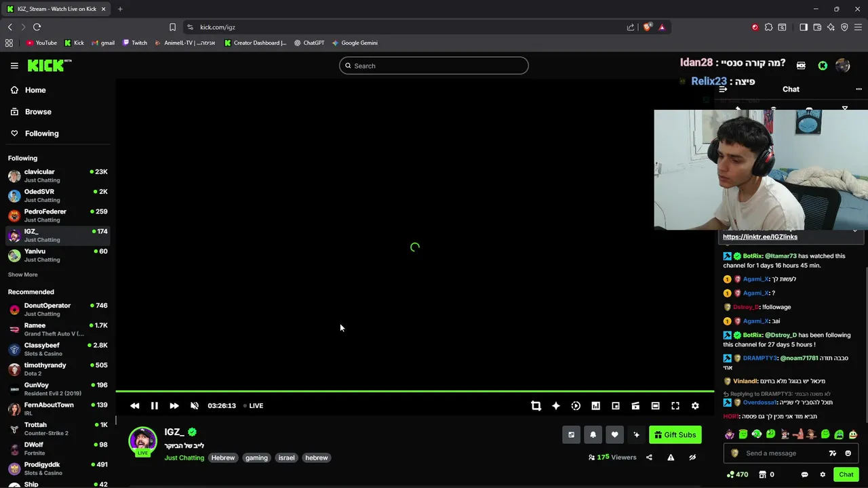868x488 pixels.
Task: Open the hamburger sidebar menu
Action: point(14,66)
